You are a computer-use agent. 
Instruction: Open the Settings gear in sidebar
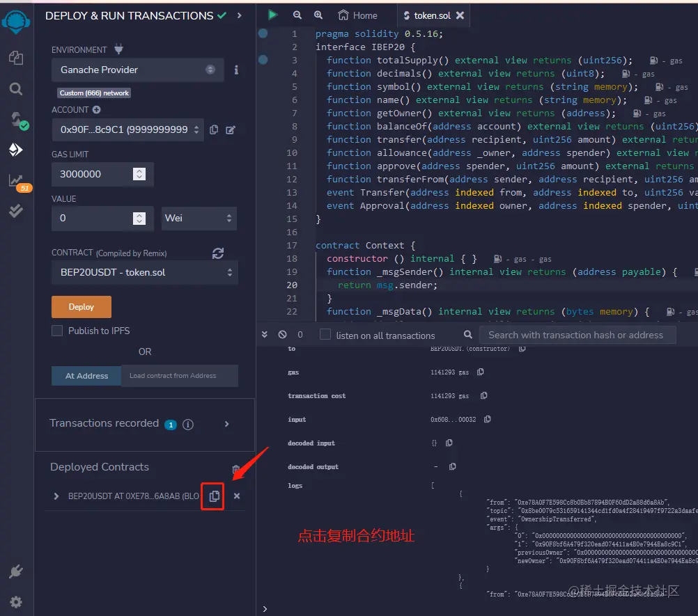[16, 602]
